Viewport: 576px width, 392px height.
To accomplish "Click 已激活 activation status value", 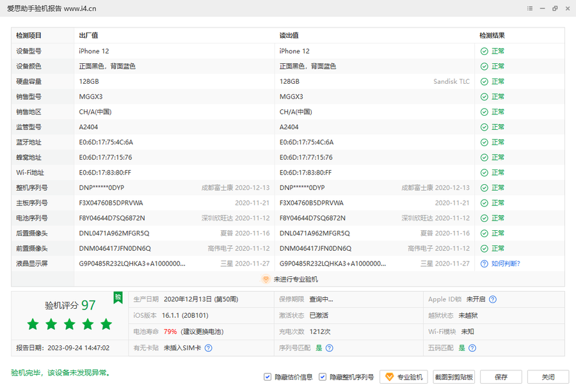I will [x=319, y=316].
